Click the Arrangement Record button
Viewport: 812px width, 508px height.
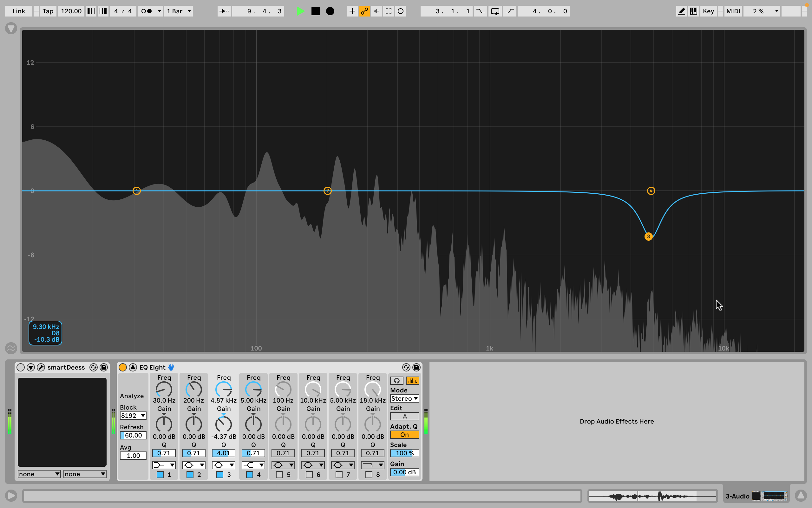330,11
